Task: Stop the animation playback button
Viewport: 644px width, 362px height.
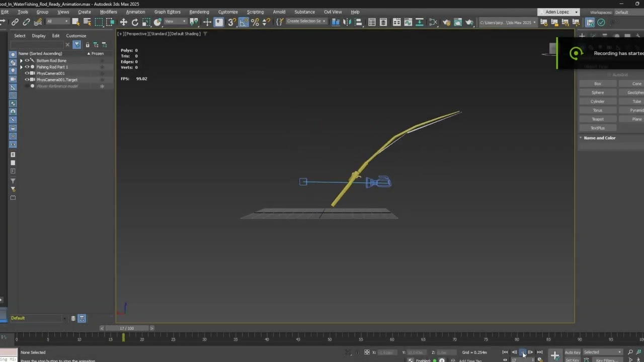Action: click(522, 352)
